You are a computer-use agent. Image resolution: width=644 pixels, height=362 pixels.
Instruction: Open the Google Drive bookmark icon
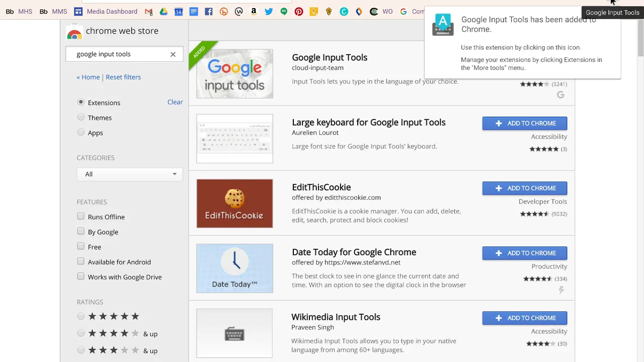coord(164,12)
